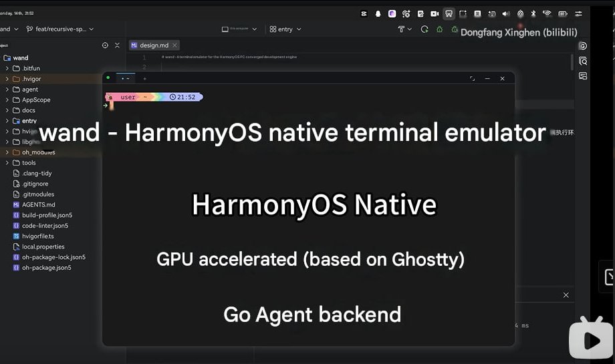Open build-profile.json5 in the tree
The image size is (615, 364).
tap(47, 215)
